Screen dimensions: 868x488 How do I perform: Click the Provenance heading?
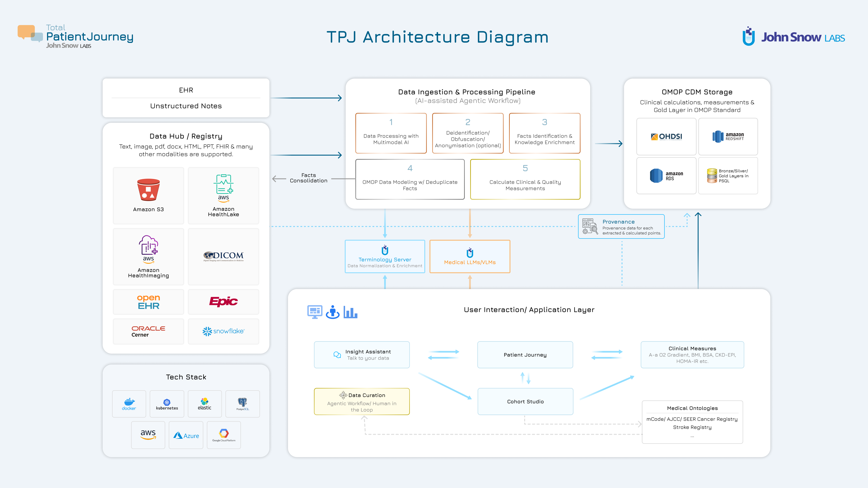click(618, 222)
